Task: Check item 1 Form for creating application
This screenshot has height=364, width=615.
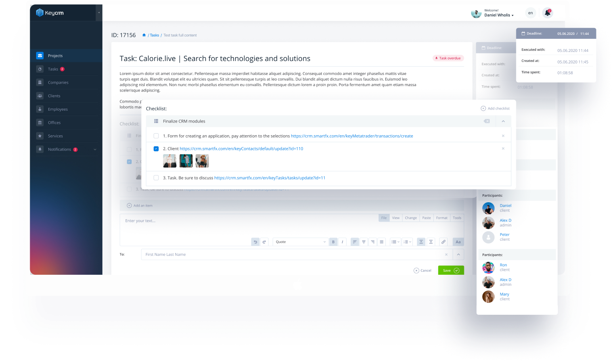Action: [156, 136]
